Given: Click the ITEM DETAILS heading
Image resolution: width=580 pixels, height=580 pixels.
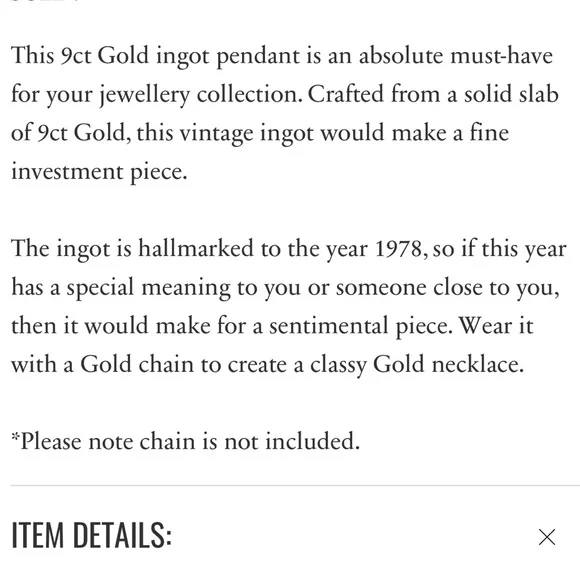Looking at the screenshot, I should point(92,535).
